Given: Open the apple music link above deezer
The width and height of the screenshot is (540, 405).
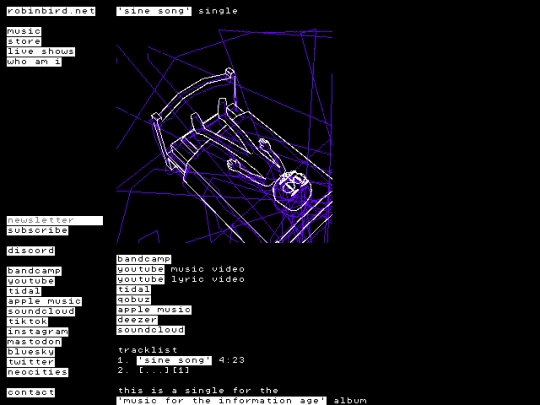Looking at the screenshot, I should point(154,310).
